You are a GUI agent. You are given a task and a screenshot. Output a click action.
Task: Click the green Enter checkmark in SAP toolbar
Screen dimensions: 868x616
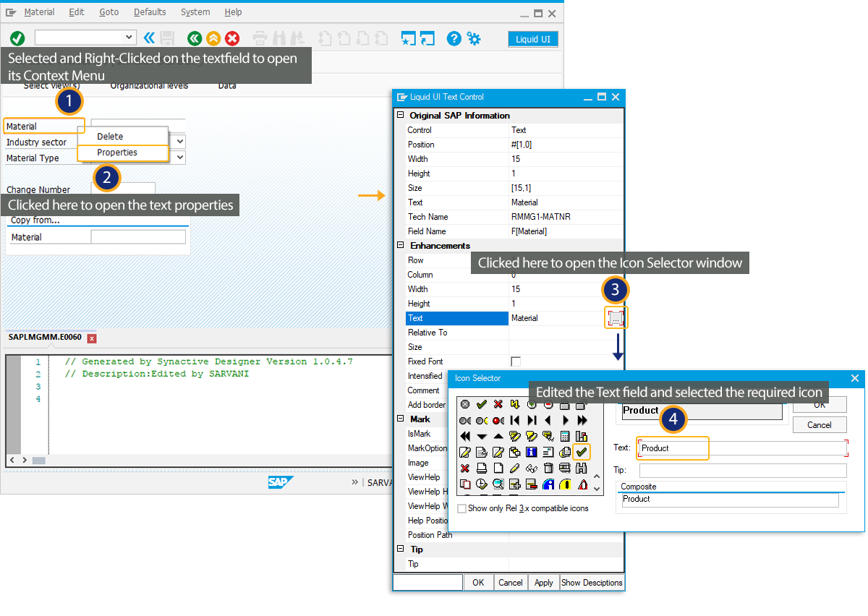click(x=17, y=38)
